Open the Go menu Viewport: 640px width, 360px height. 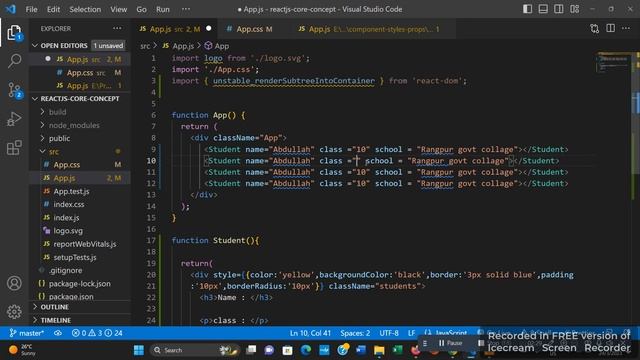pyautogui.click(x=141, y=9)
